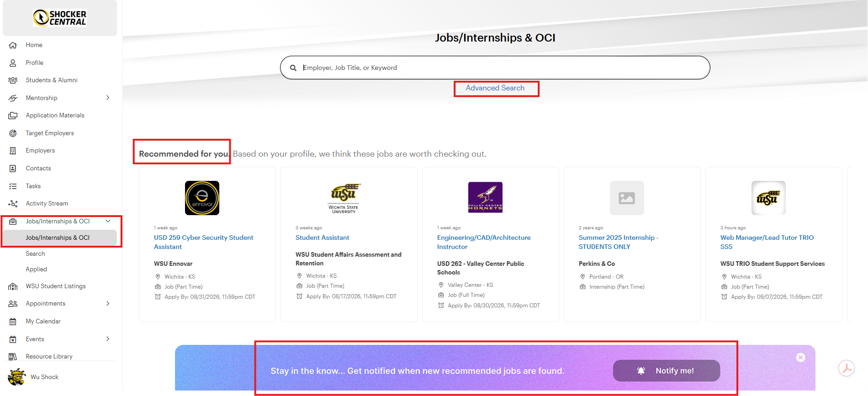Click the Notify me! button
The height and width of the screenshot is (396, 868).
pyautogui.click(x=667, y=371)
